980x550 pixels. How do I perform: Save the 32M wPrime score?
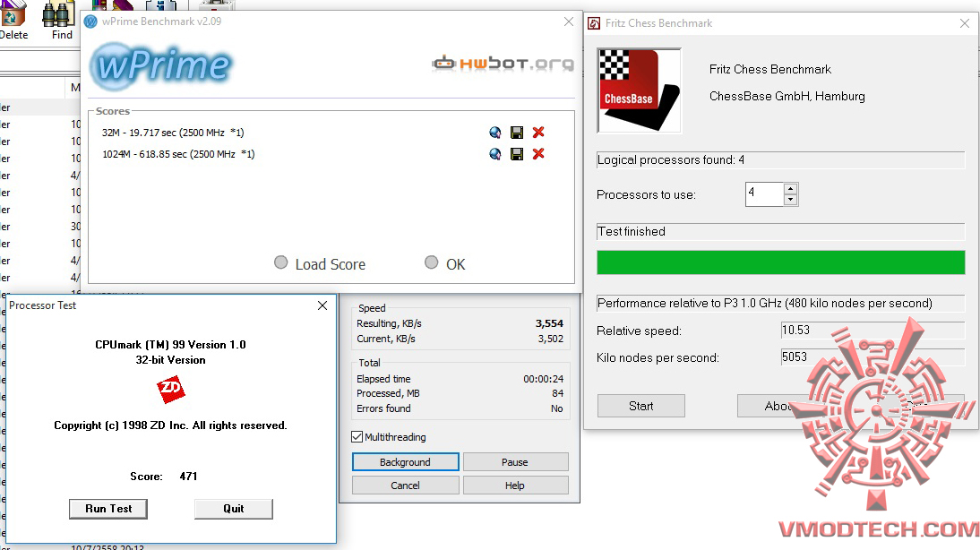pos(517,133)
